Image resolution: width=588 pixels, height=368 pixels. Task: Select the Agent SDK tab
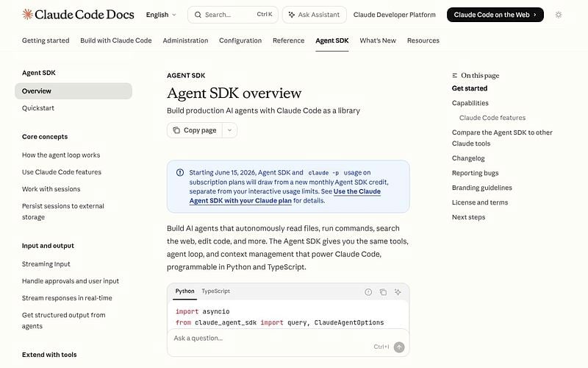[332, 40]
